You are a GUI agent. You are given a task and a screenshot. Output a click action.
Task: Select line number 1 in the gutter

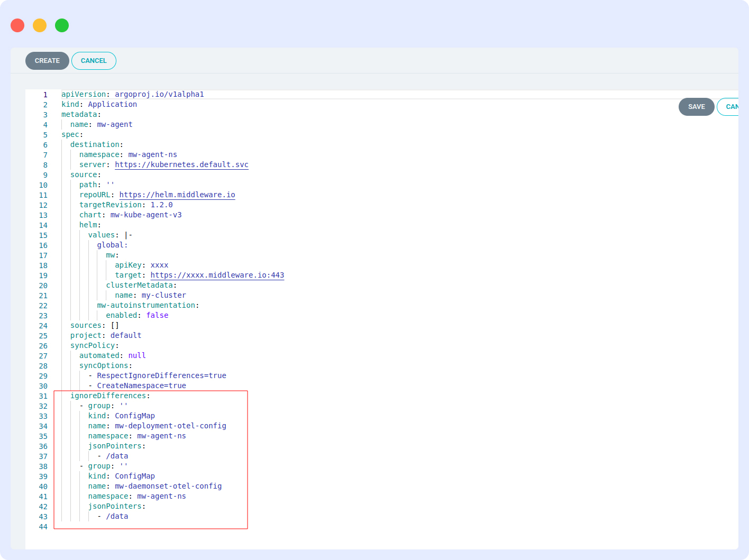(x=45, y=94)
